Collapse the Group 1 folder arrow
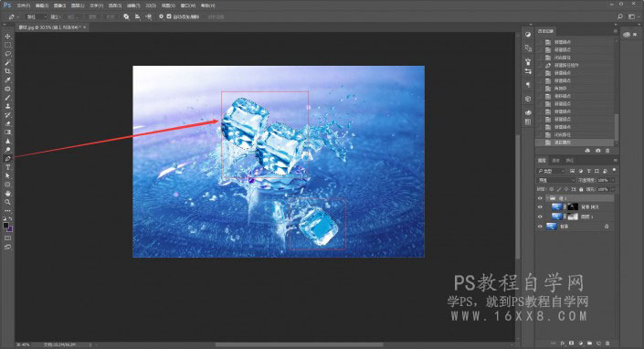The height and width of the screenshot is (349, 644). [547, 198]
